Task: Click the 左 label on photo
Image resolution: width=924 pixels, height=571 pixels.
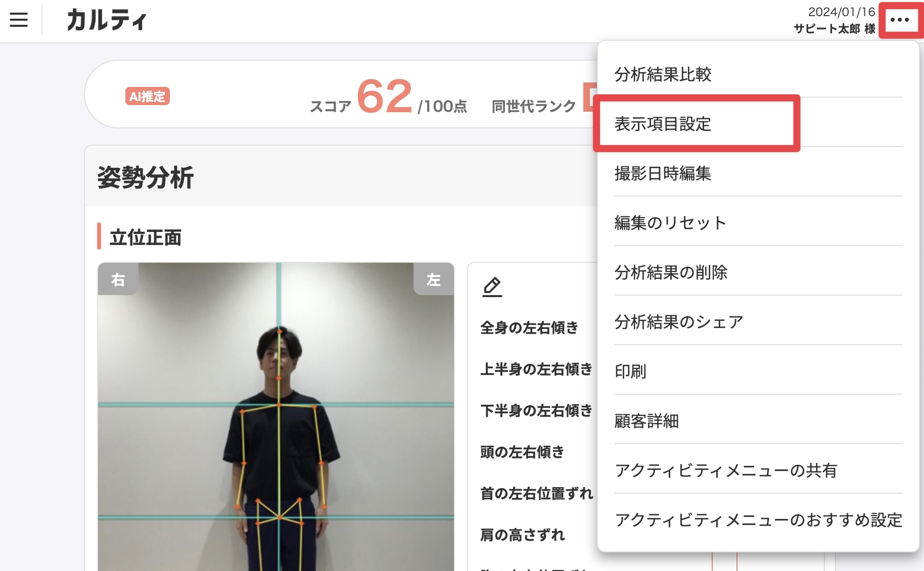Action: click(x=434, y=279)
